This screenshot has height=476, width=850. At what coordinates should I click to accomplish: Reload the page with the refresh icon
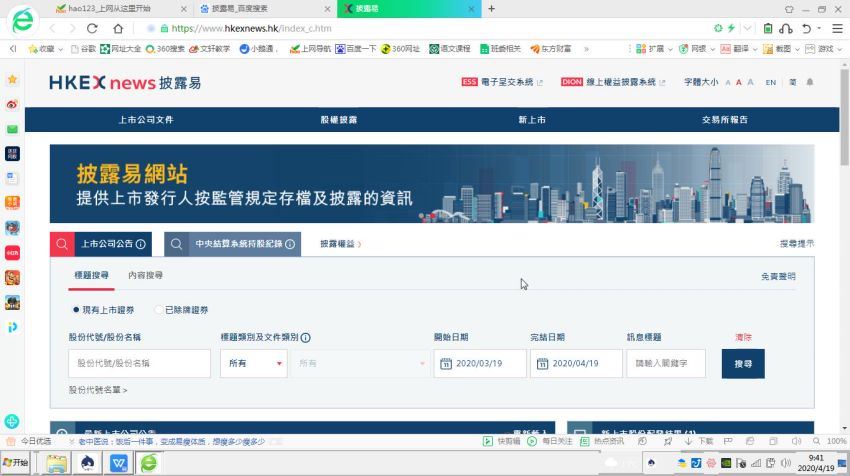(x=92, y=29)
